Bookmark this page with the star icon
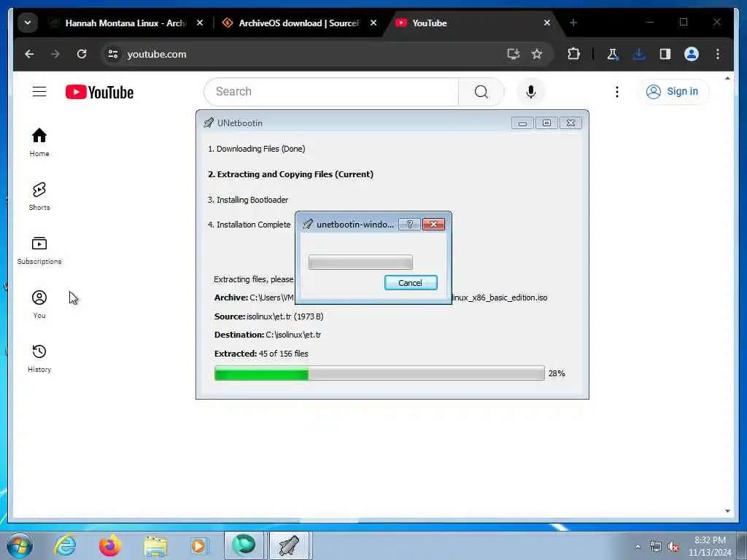747x560 pixels. click(x=537, y=54)
